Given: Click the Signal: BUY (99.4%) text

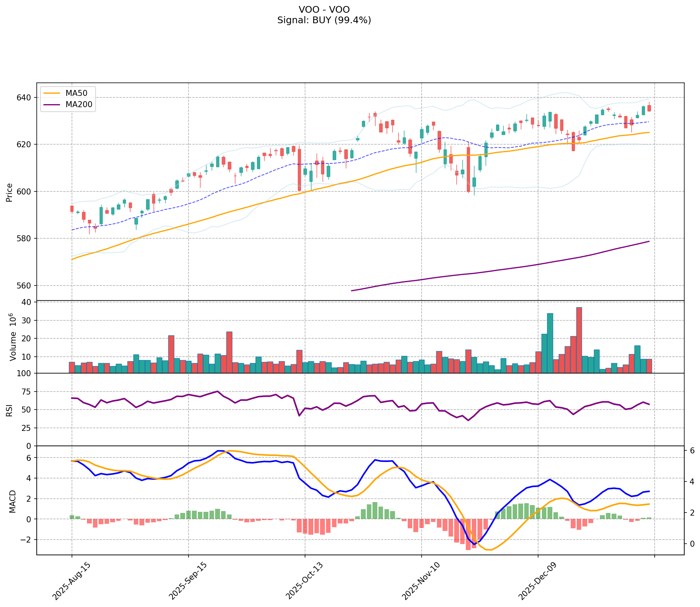Looking at the screenshot, I should pos(324,20).
